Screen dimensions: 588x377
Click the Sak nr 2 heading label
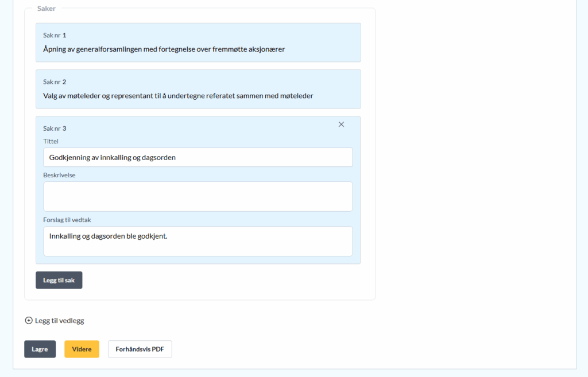click(55, 82)
